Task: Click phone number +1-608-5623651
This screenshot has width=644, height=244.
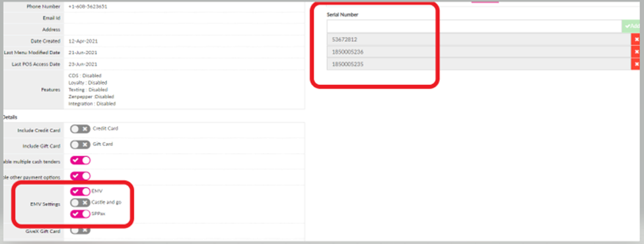Action: [x=88, y=7]
